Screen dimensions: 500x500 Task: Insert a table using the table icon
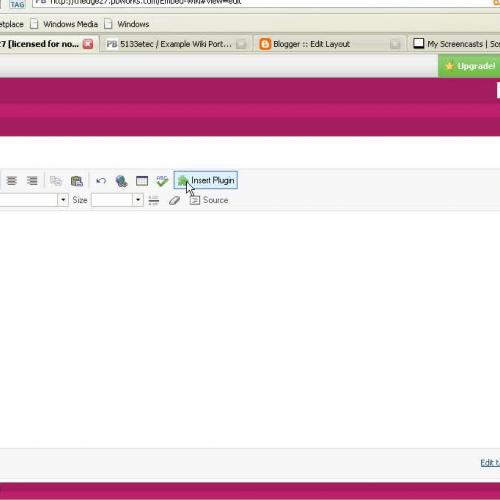coord(142,181)
